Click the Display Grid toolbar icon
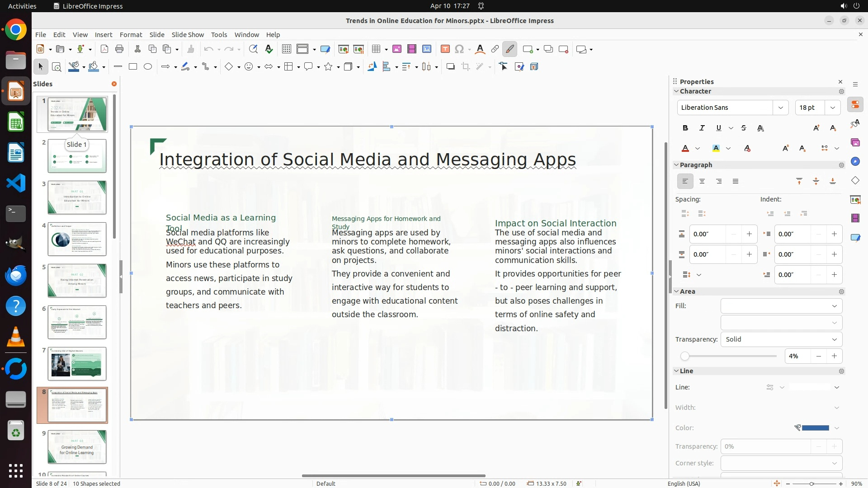868x488 pixels. tap(286, 49)
